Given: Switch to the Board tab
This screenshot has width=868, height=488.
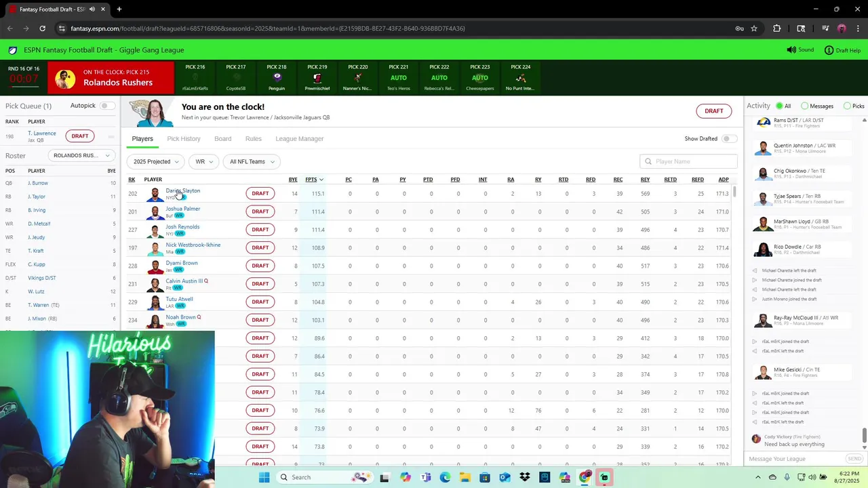Looking at the screenshot, I should tap(223, 139).
